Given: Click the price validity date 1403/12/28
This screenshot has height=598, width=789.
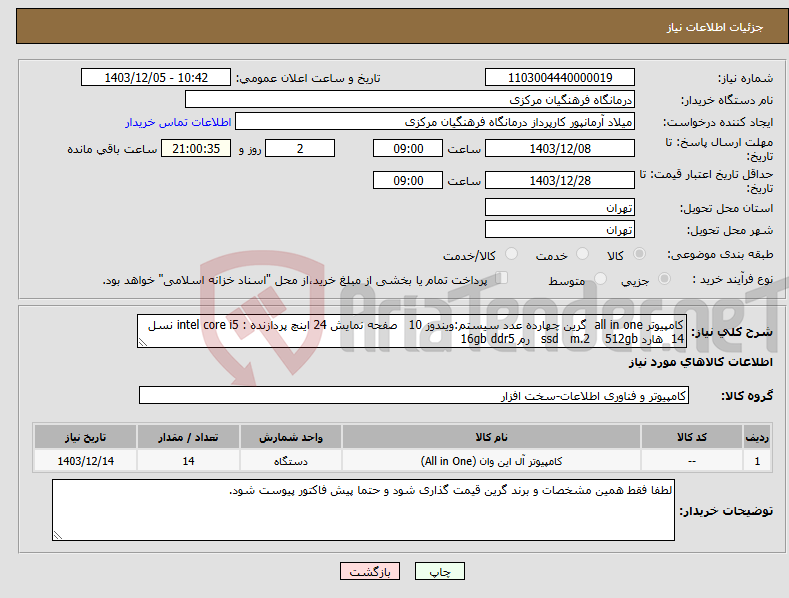Looking at the screenshot, I should pos(560,180).
